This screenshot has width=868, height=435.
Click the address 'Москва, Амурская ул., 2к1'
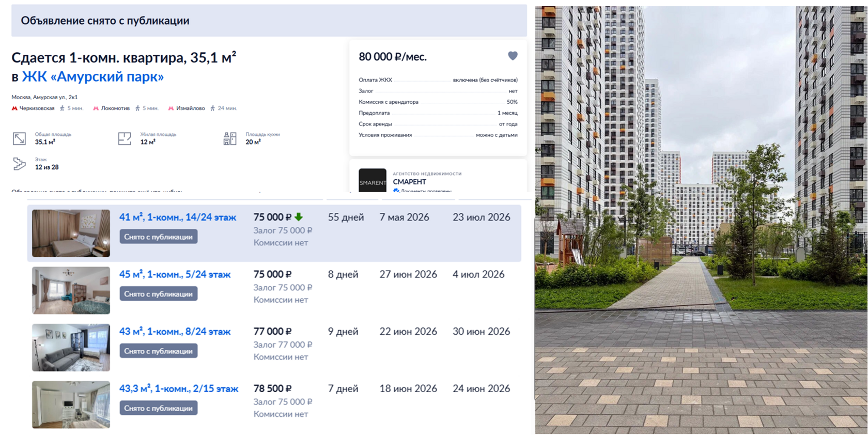click(44, 97)
